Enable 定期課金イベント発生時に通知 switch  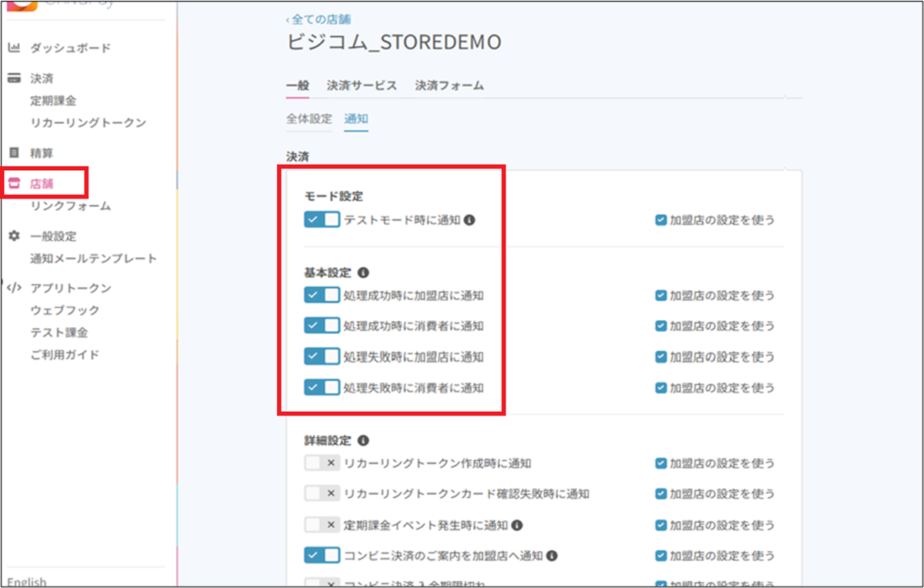click(322, 525)
